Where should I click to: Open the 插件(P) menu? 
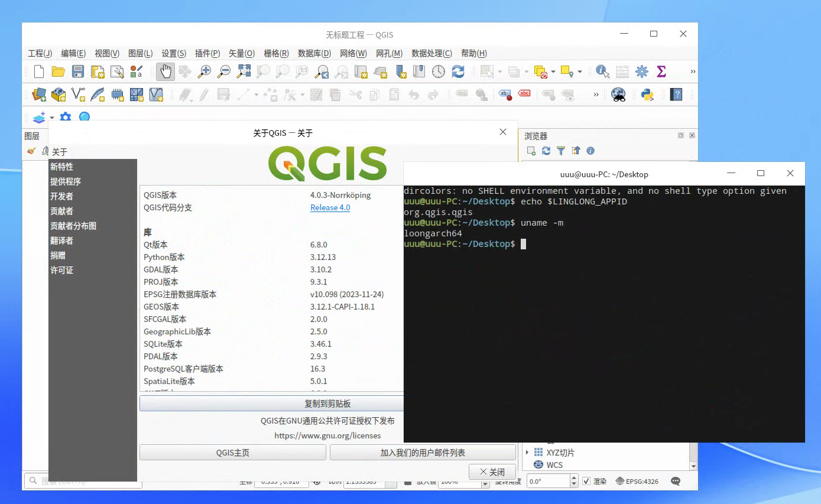pyautogui.click(x=207, y=53)
